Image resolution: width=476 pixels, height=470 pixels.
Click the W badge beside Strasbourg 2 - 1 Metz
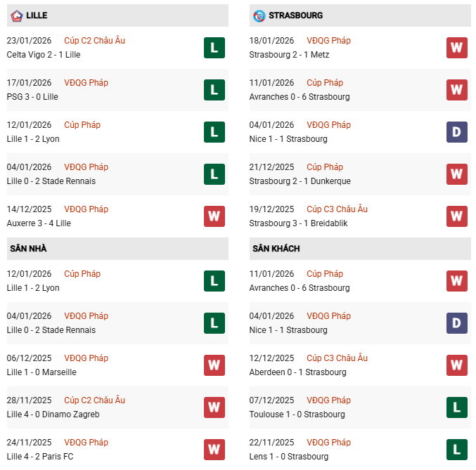(457, 48)
